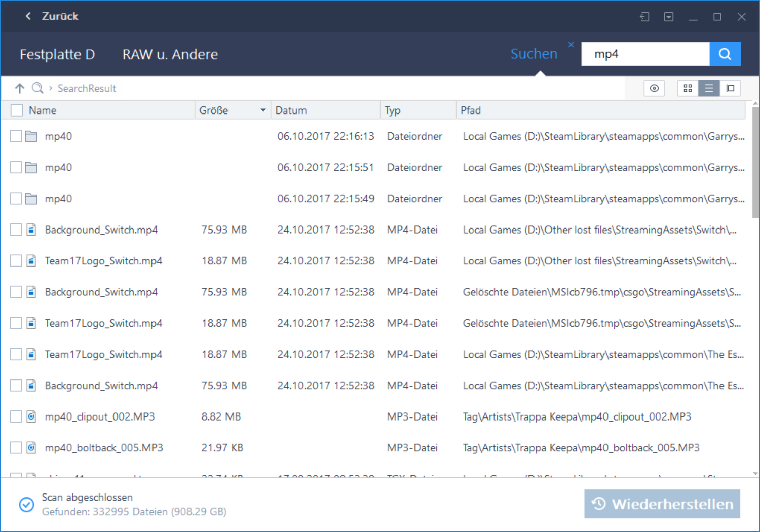
Task: Click the import session icon in title bar
Action: pyautogui.click(x=644, y=17)
